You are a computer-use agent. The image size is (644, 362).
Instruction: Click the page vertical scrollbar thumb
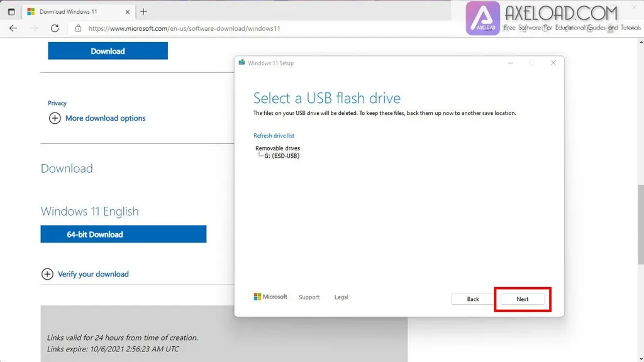pyautogui.click(x=641, y=224)
